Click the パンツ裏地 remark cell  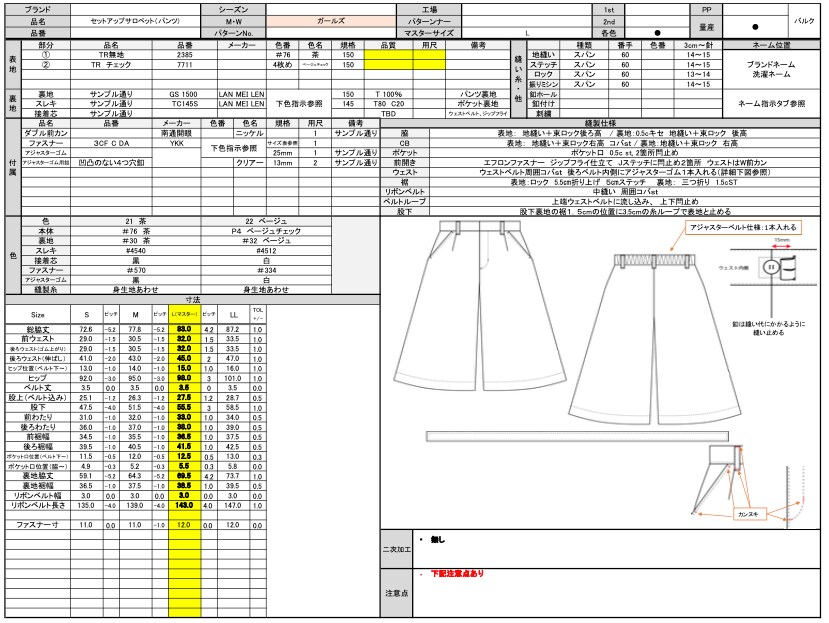tap(478, 94)
